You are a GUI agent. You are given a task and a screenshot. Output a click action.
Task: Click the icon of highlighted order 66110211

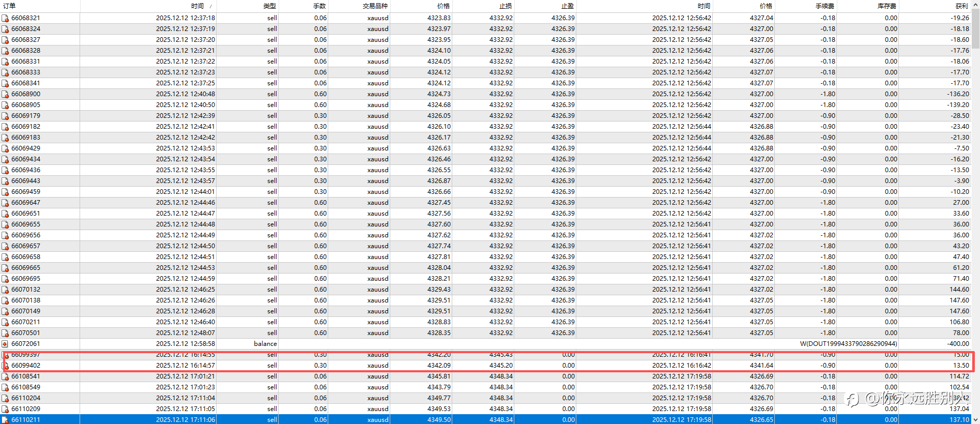[x=5, y=420]
